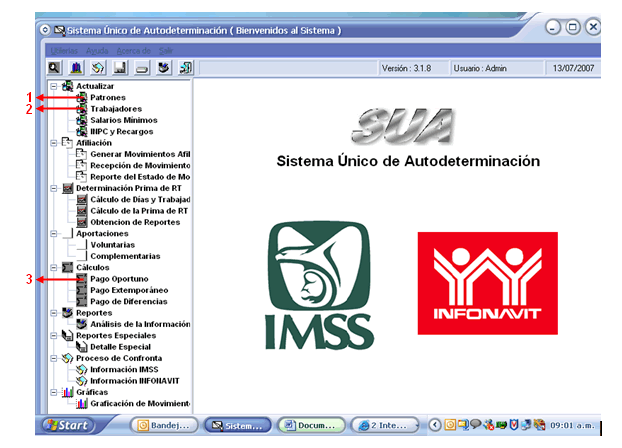This screenshot has height=448, width=622.
Task: Click the speech bubble tray icon
Action: click(476, 425)
